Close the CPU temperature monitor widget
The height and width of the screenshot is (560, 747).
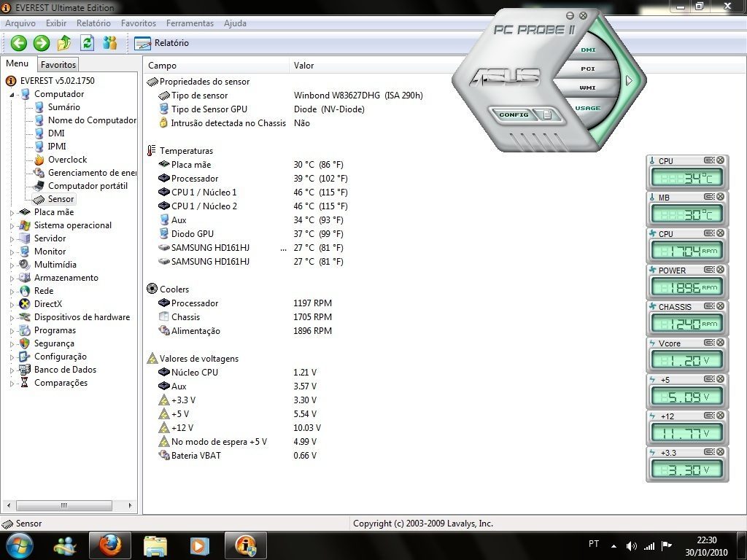coord(720,160)
